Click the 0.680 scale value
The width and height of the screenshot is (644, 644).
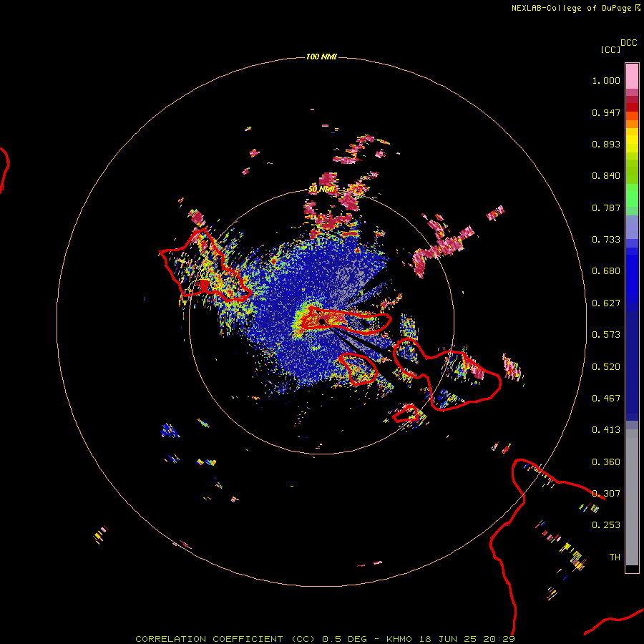pos(606,271)
